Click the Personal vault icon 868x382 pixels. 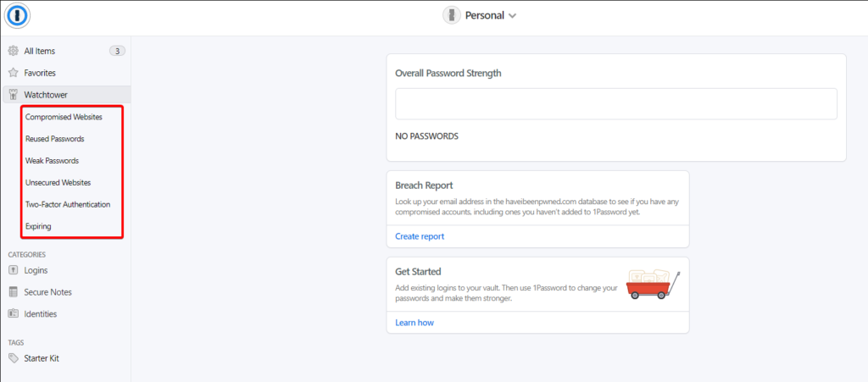pos(453,15)
